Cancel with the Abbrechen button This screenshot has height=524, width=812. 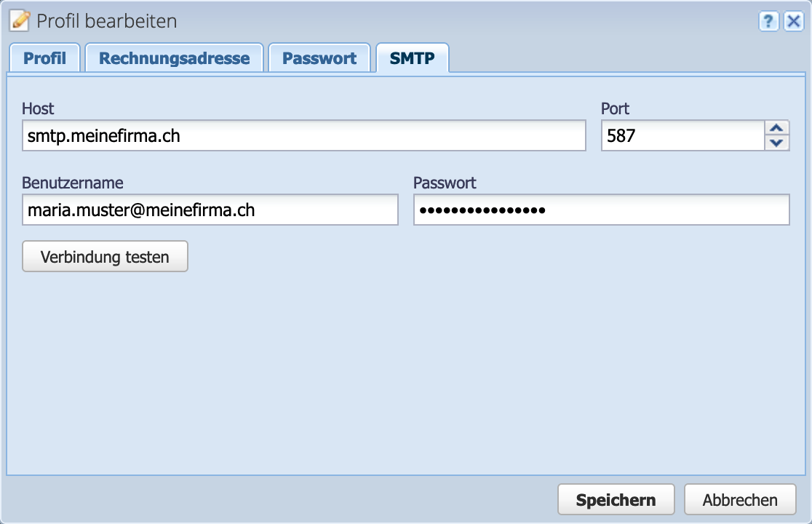click(740, 500)
